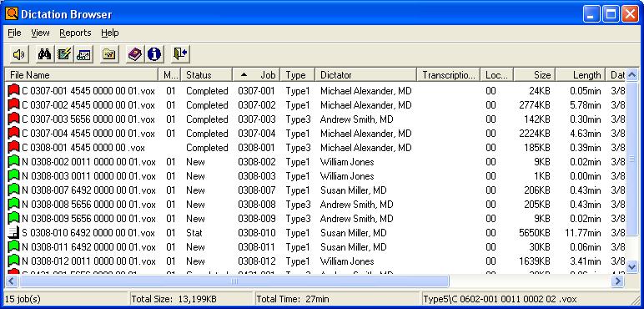Click the 15 job(s) status bar entry
Image resolution: width=644 pixels, height=309 pixels.
[23, 299]
